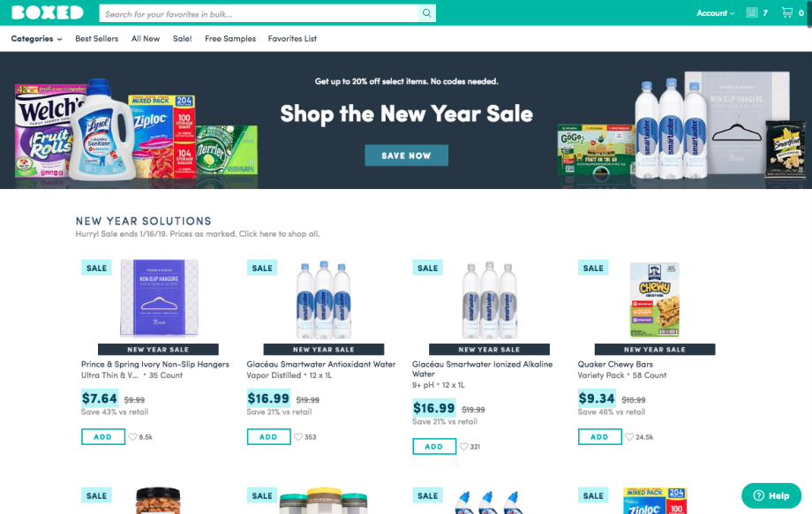
Task: Focus the bulk favorites search field
Action: pyautogui.click(x=259, y=13)
